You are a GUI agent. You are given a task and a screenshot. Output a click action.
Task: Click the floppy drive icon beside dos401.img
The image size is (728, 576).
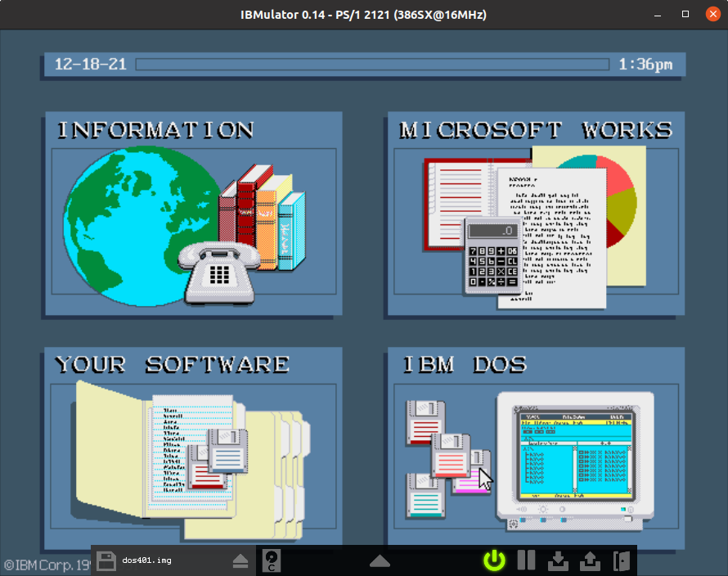coord(106,560)
